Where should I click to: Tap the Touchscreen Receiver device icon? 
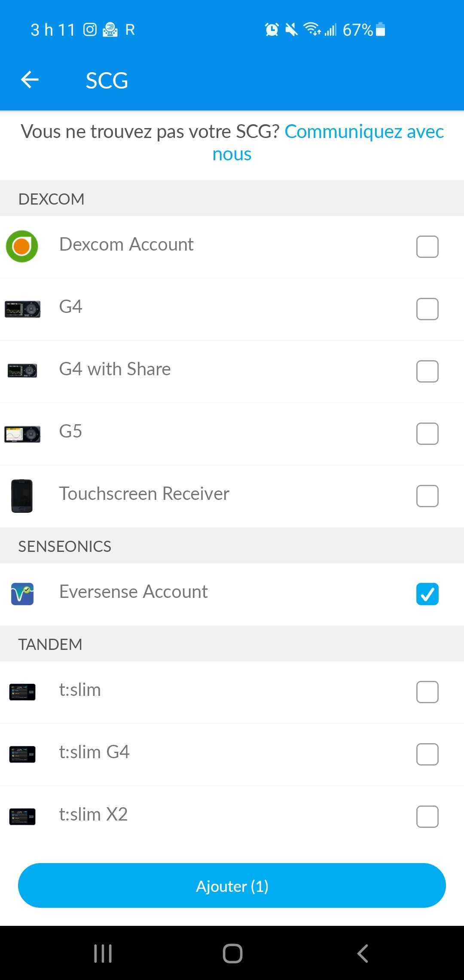(x=22, y=496)
